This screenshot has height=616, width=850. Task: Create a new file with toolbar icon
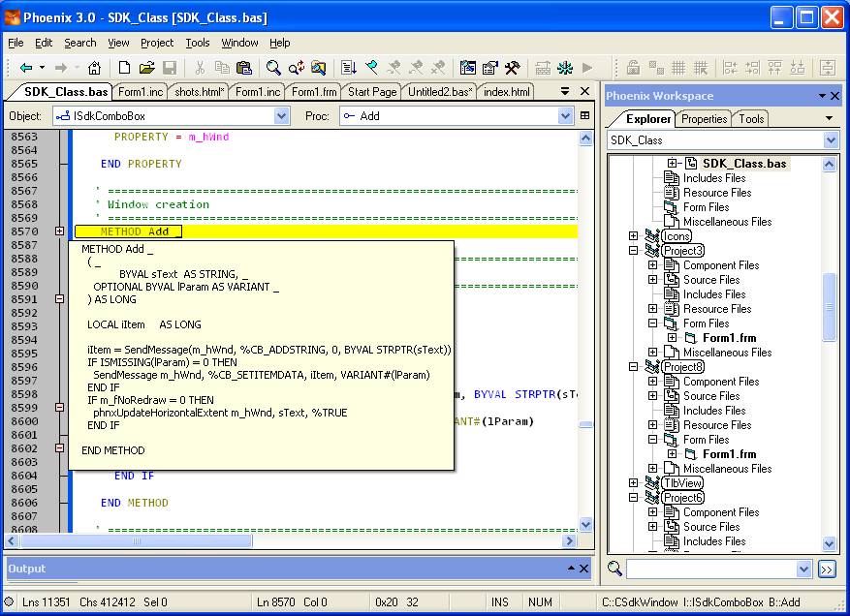click(x=124, y=68)
